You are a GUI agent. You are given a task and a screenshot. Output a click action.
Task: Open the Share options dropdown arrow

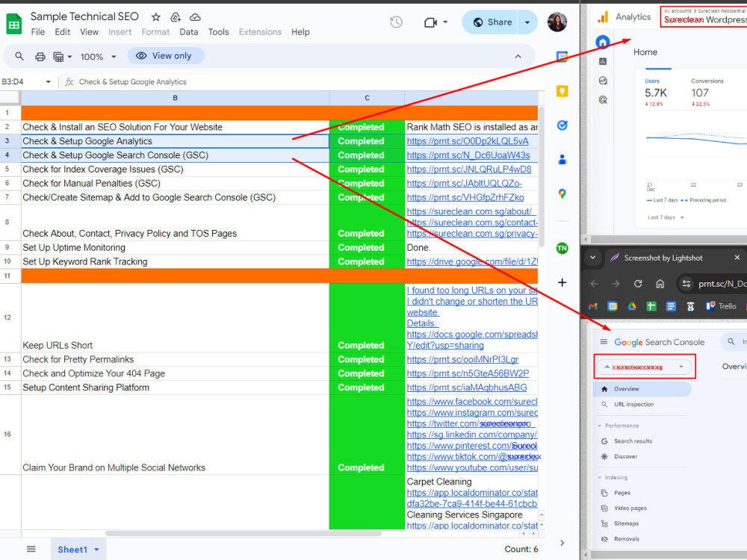pyautogui.click(x=527, y=22)
